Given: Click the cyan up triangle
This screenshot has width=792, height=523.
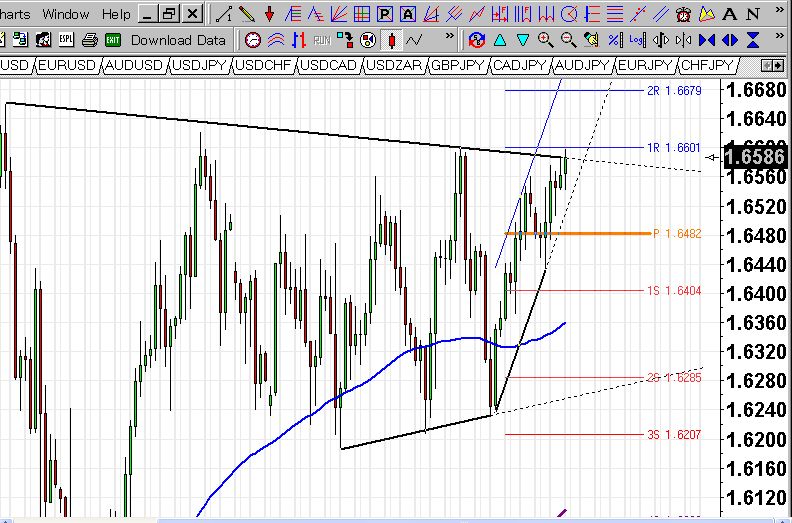Looking at the screenshot, I should (500, 39).
